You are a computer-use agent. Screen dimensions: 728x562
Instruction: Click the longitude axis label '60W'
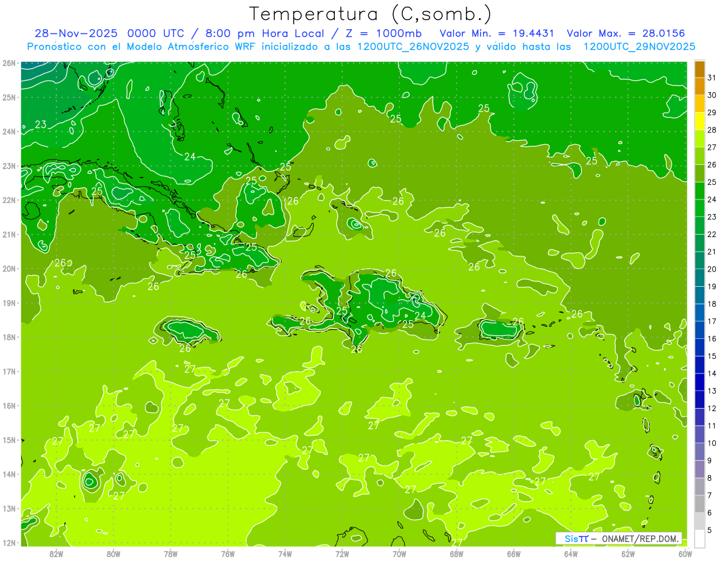686,554
